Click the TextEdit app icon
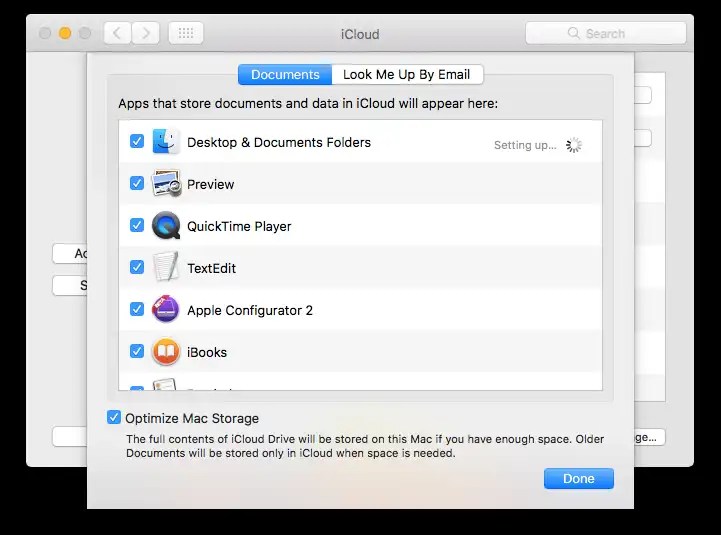721x535 pixels. tap(166, 267)
